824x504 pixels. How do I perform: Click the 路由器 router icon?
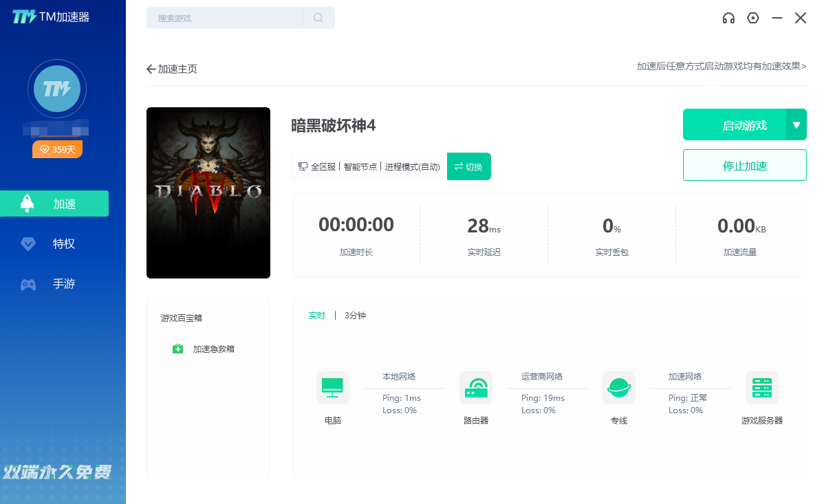476,388
